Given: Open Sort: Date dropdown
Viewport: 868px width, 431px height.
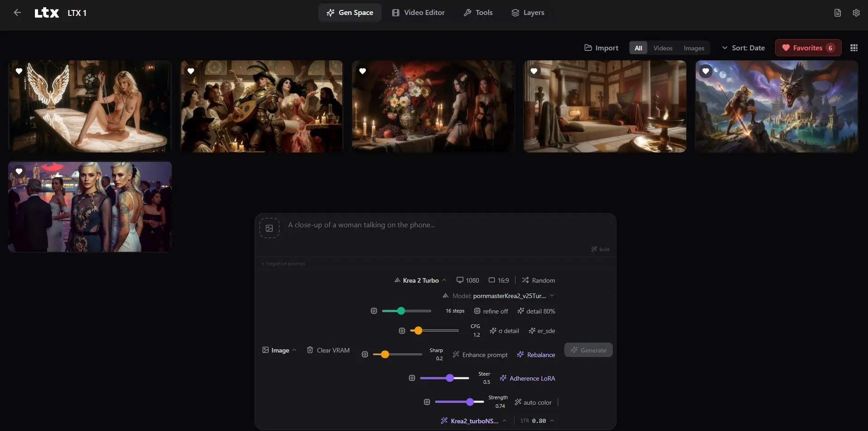Looking at the screenshot, I should (743, 48).
